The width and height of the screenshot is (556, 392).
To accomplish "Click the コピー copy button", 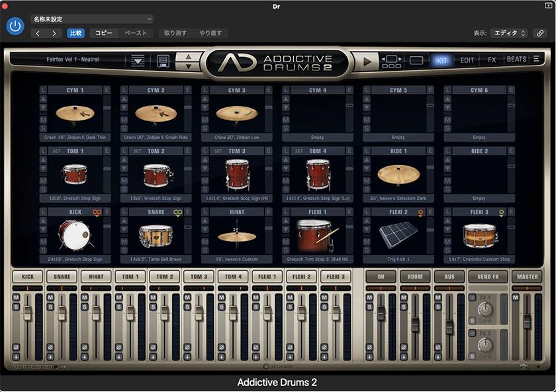I will [x=103, y=33].
